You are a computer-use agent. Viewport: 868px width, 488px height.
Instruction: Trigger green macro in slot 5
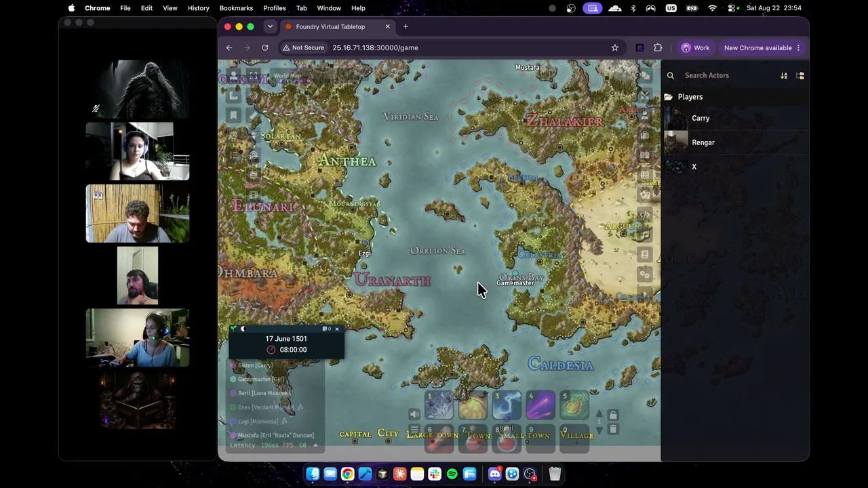[x=574, y=405]
